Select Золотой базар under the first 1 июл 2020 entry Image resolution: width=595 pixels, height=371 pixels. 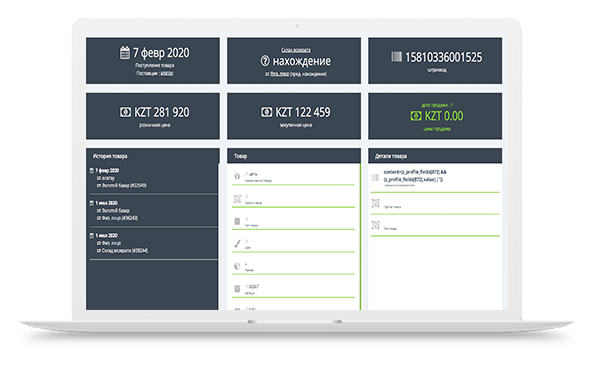116,211
